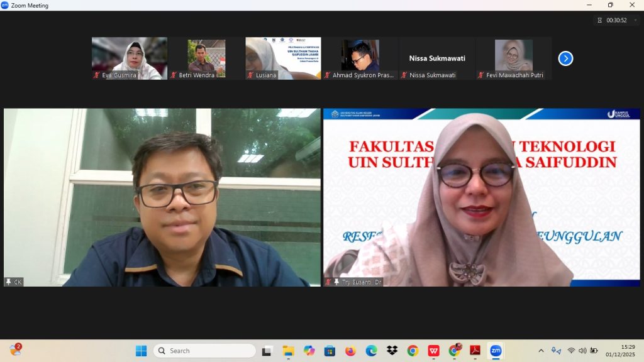This screenshot has width=644, height=362.
Task: Open the clock and date panel
Action: click(x=619, y=351)
